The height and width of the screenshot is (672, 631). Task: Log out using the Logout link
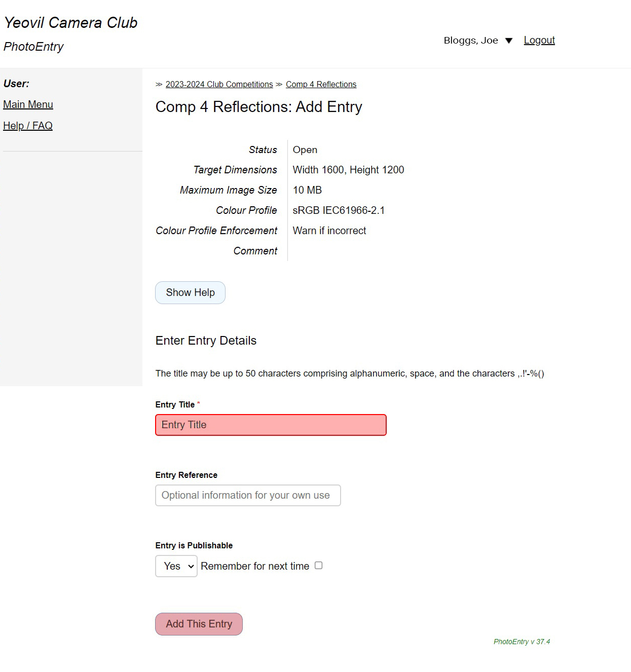point(539,40)
